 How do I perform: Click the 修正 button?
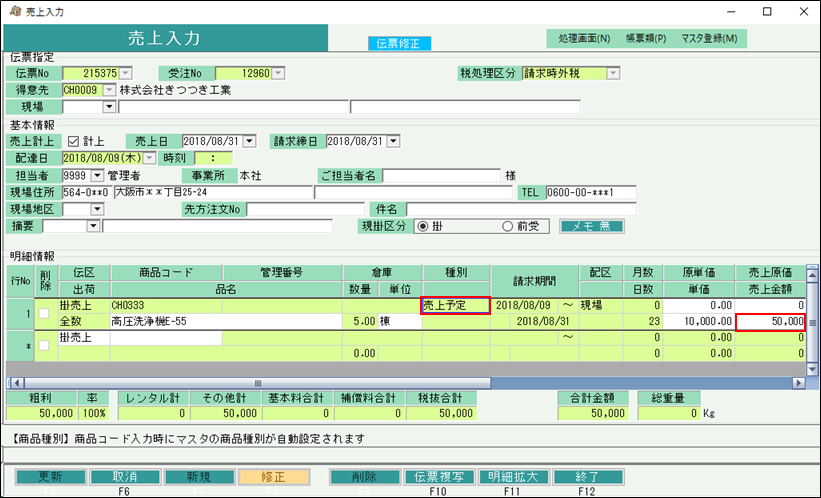pos(274,477)
